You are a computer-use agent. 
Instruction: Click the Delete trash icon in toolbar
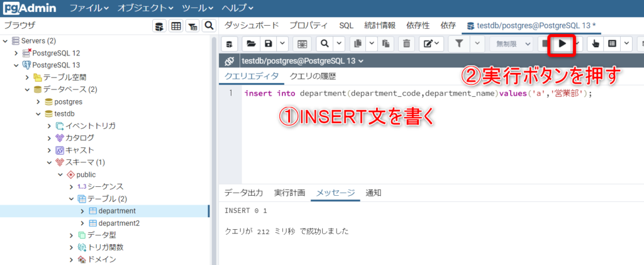point(406,43)
